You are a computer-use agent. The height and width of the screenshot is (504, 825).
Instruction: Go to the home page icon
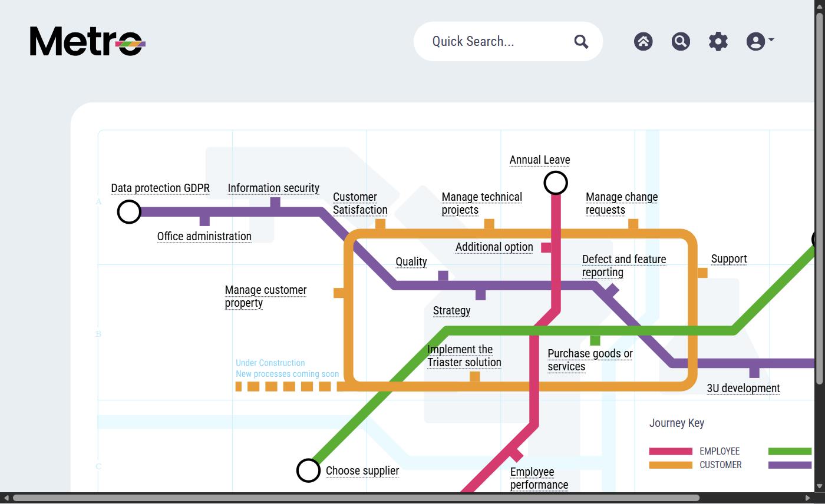(643, 41)
